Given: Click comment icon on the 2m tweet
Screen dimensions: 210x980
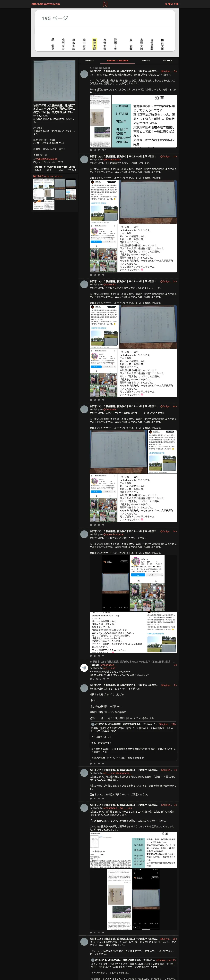Looking at the screenshot, I should click(91, 275).
